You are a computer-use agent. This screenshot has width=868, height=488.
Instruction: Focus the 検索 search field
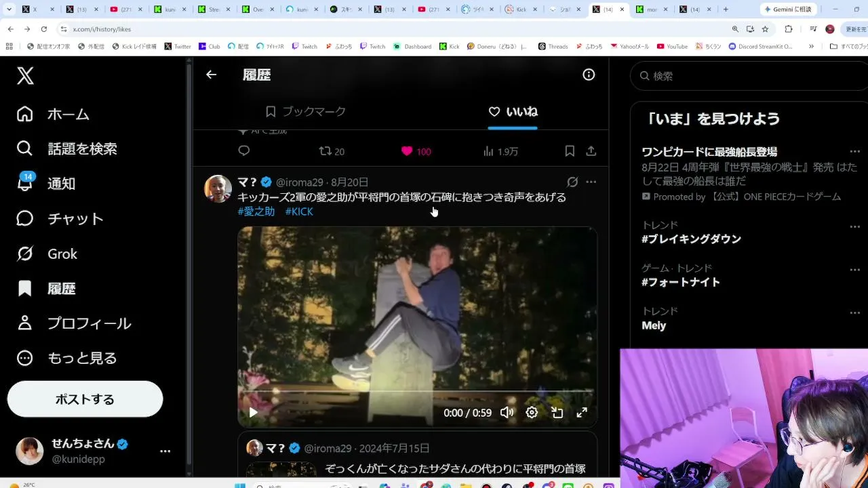pos(749,76)
